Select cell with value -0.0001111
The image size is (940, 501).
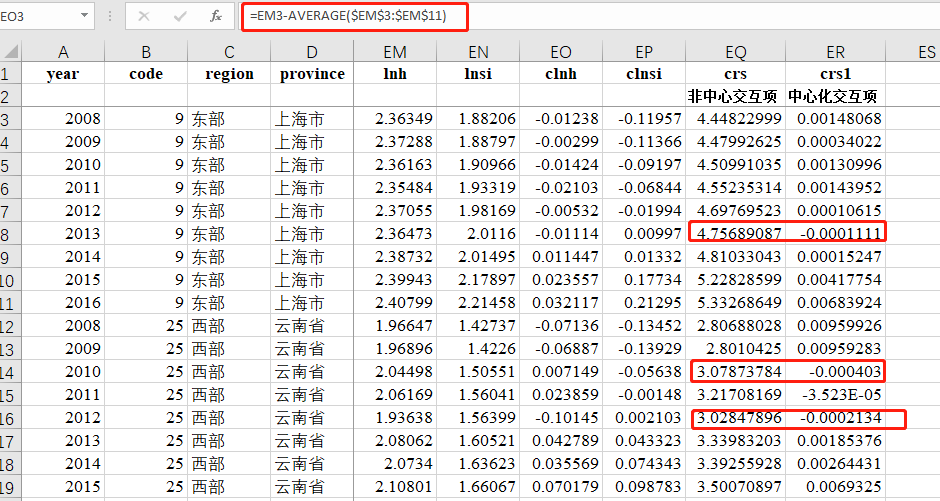[835, 234]
